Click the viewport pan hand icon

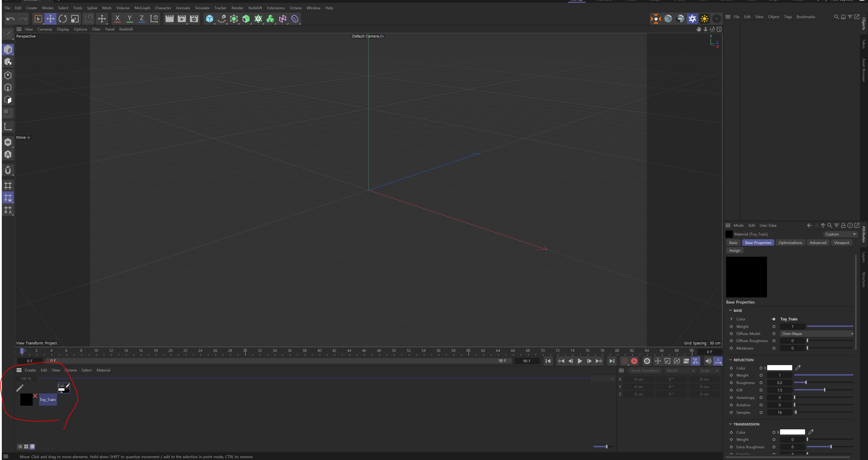[699, 29]
